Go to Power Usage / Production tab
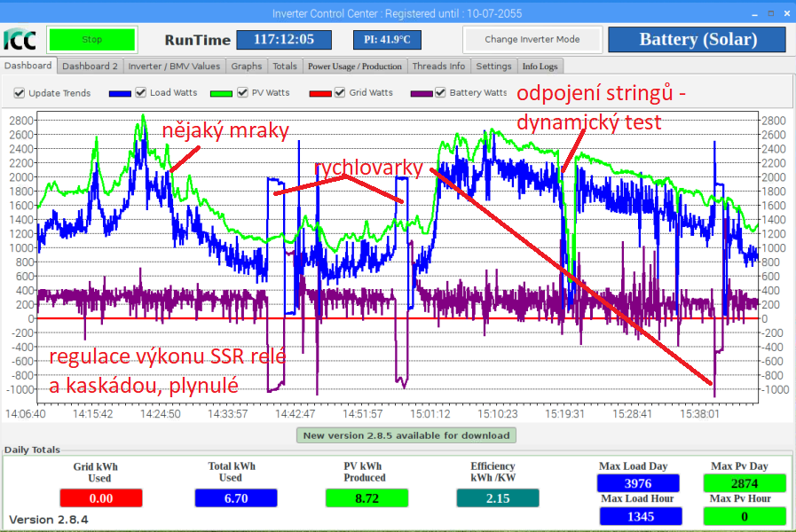Screen dimensions: 796x532 (x=355, y=66)
